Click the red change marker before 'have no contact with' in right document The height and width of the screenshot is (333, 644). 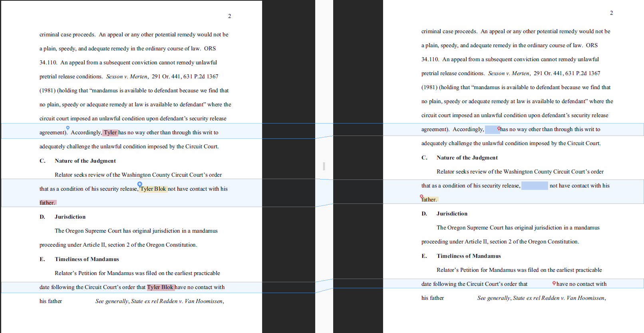tap(554, 283)
